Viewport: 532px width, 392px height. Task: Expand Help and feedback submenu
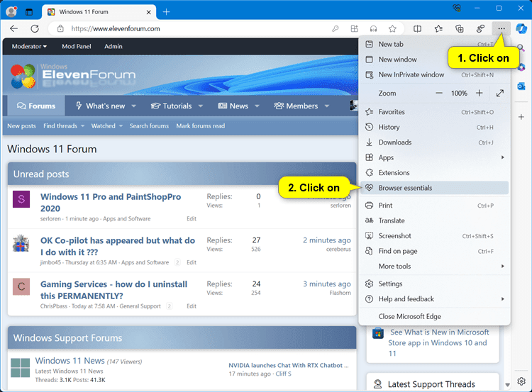pyautogui.click(x=435, y=299)
